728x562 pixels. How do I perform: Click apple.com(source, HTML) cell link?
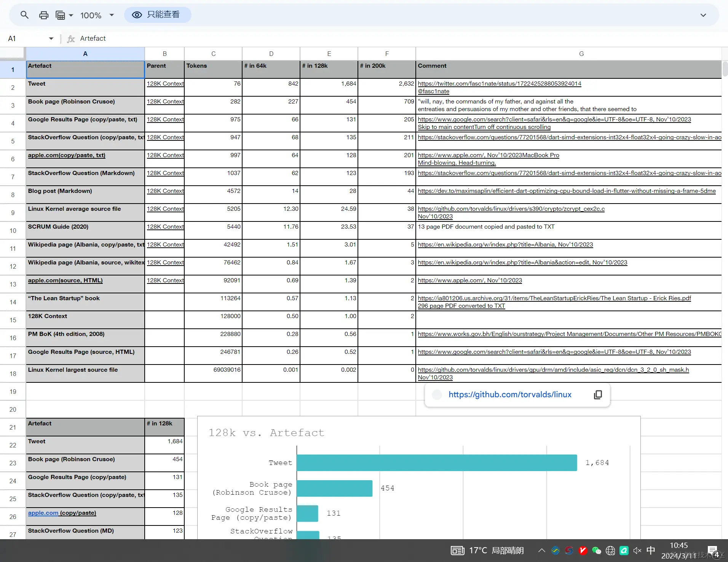(x=65, y=280)
